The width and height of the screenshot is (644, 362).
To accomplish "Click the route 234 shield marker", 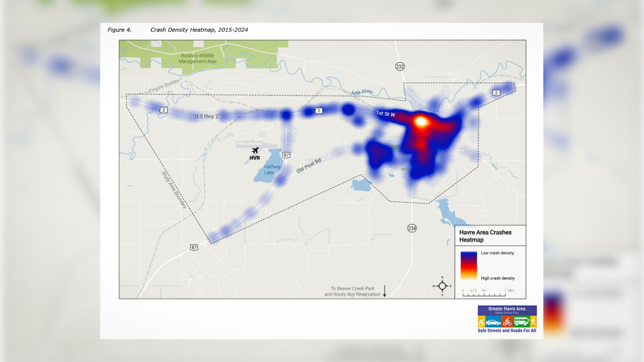I will coord(412,228).
